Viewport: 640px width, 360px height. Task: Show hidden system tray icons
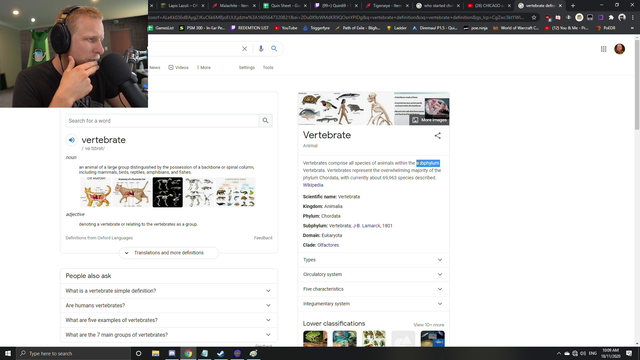[x=558, y=353]
